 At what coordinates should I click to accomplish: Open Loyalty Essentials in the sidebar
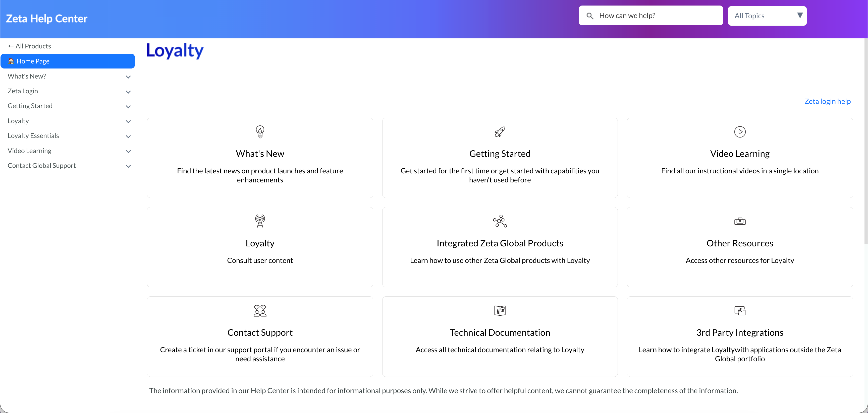click(x=33, y=136)
